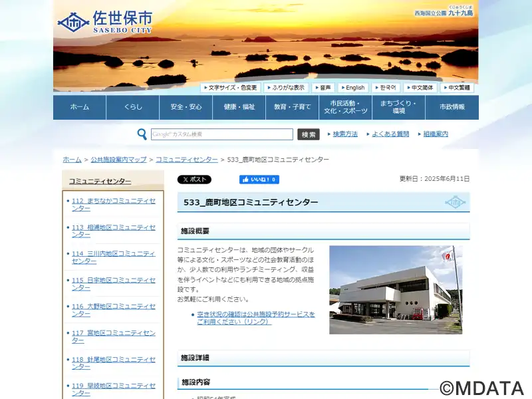Switch language to English
Viewport: 532px width, 399px height.
pyautogui.click(x=353, y=88)
